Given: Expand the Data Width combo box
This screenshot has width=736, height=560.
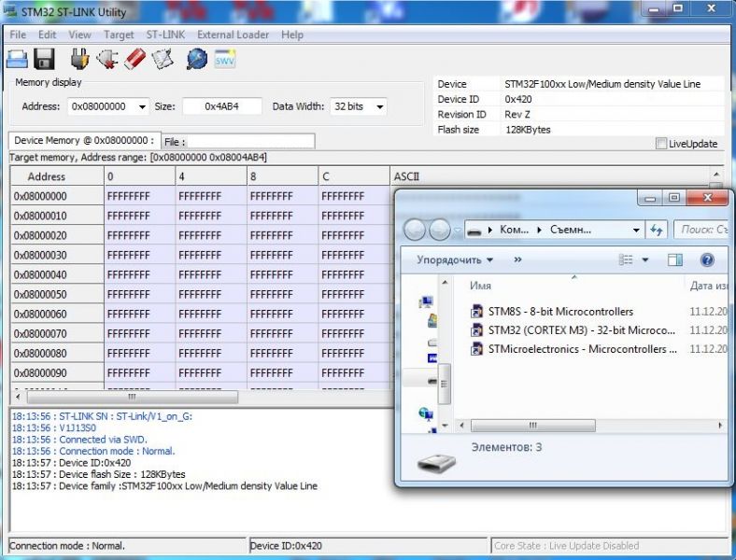Looking at the screenshot, I should coord(379,107).
